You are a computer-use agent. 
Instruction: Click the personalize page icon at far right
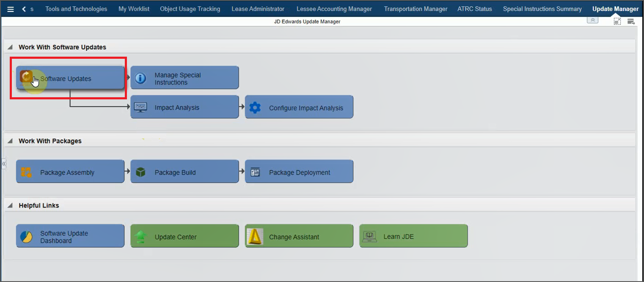(x=631, y=22)
